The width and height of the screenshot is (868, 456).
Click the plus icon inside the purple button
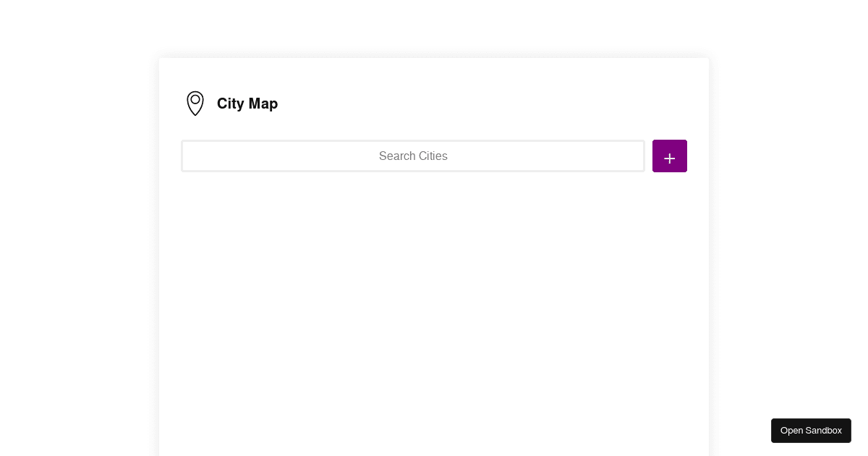(x=670, y=156)
